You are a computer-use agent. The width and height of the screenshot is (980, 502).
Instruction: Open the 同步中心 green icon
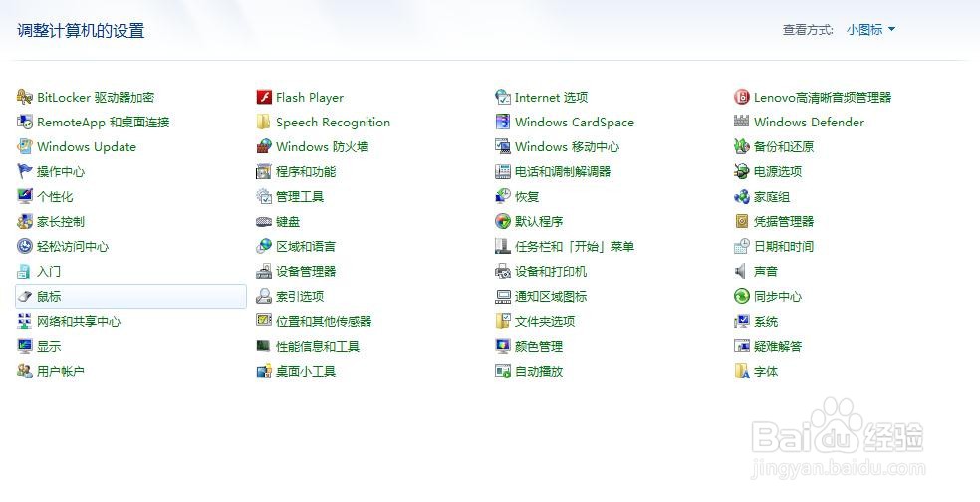pos(742,297)
